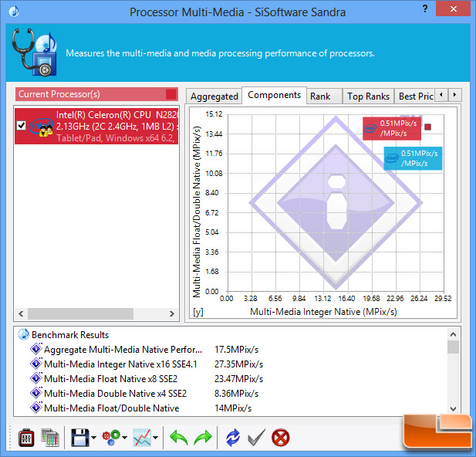Click results panel scroll down arrow

pos(453,409)
